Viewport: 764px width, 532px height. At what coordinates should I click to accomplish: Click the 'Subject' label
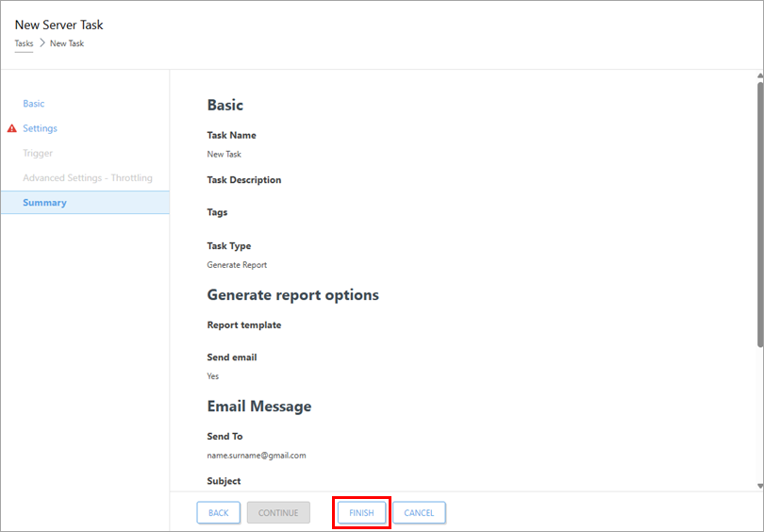point(224,481)
